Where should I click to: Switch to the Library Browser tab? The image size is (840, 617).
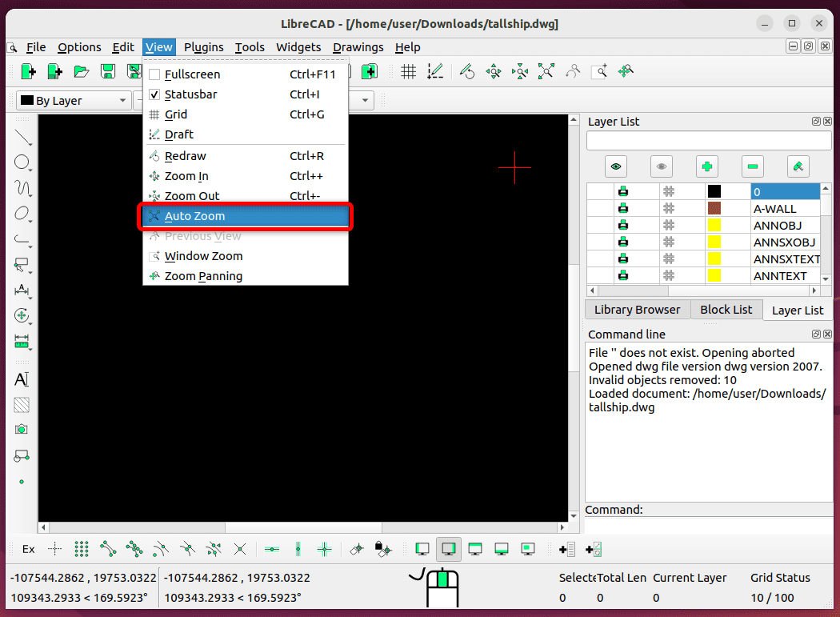tap(637, 310)
